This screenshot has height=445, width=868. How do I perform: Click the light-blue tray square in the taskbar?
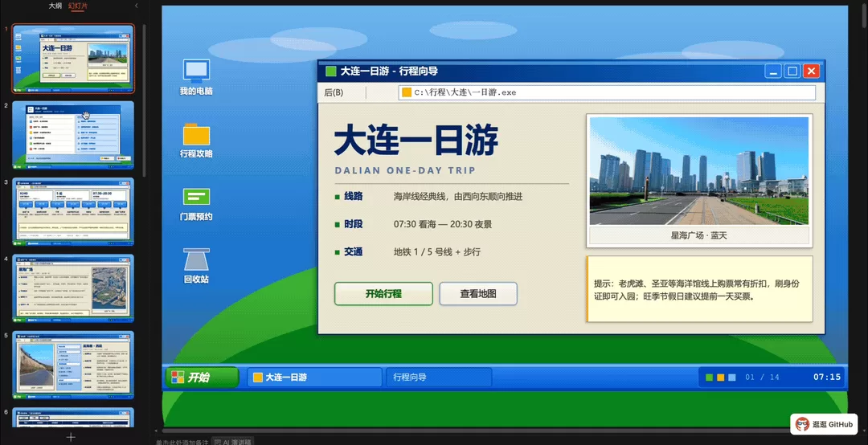click(x=732, y=377)
